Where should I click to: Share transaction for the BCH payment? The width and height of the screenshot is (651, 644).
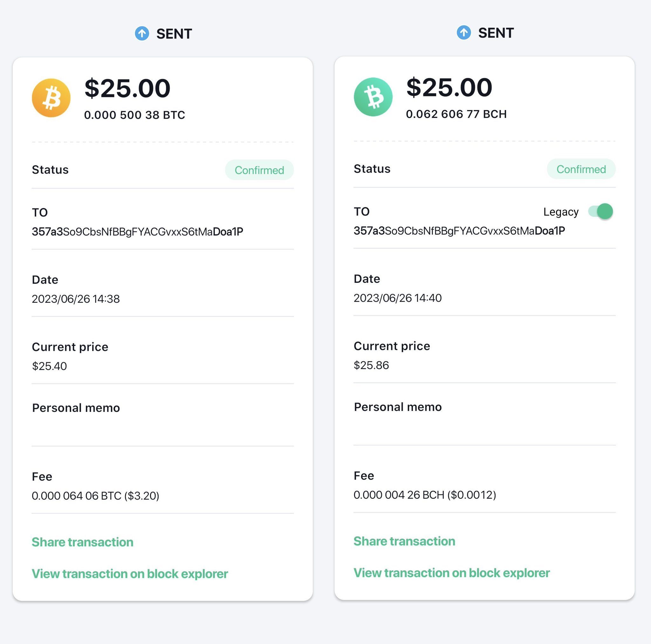click(404, 541)
